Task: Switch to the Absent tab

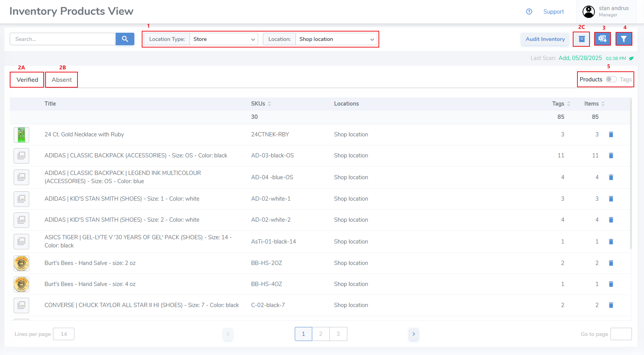Action: pos(62,80)
